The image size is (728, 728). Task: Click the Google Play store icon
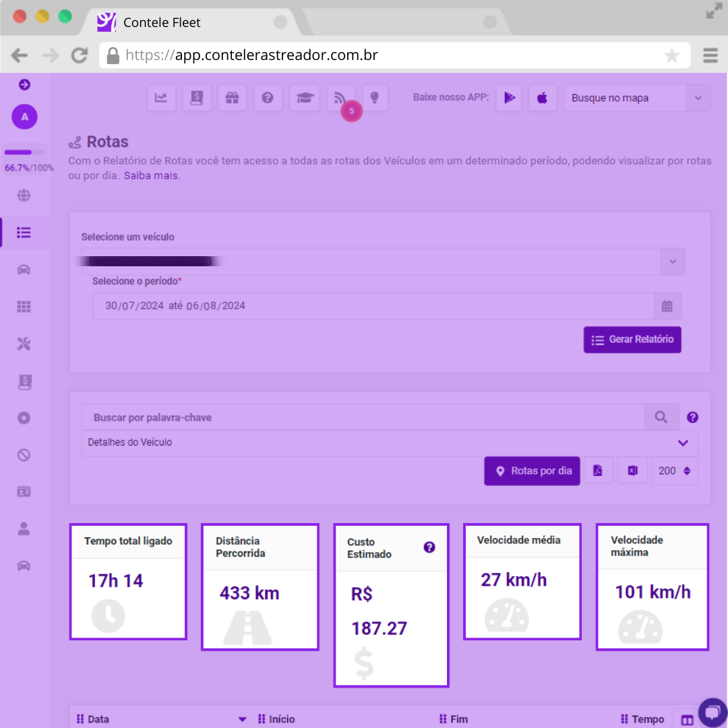coord(510,98)
